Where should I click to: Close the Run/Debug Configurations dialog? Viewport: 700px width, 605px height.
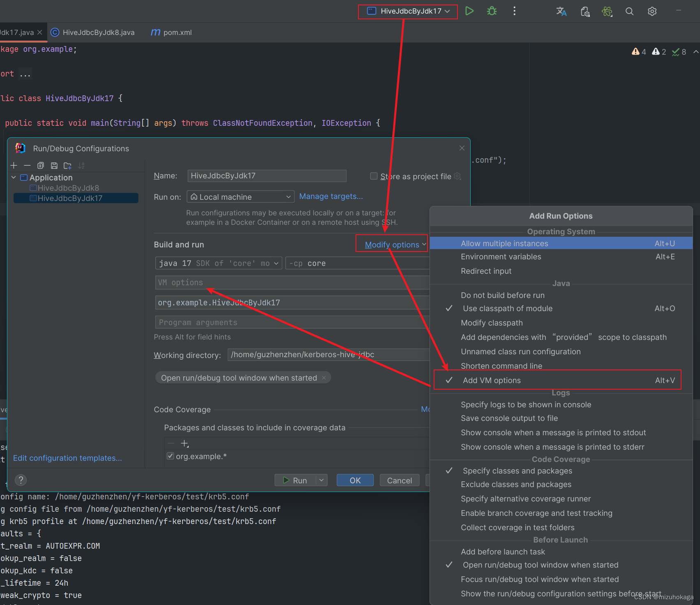pos(462,148)
